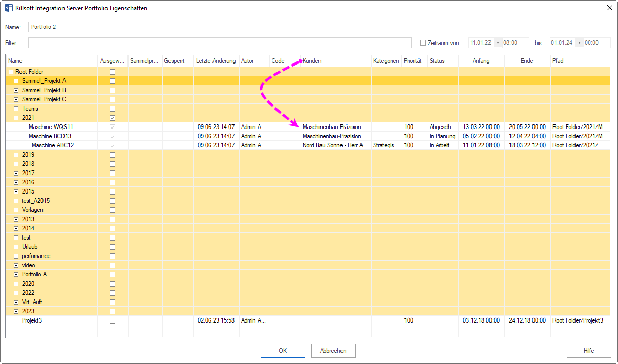Sort by the Anfang column header
618x364 pixels.
coord(481,61)
